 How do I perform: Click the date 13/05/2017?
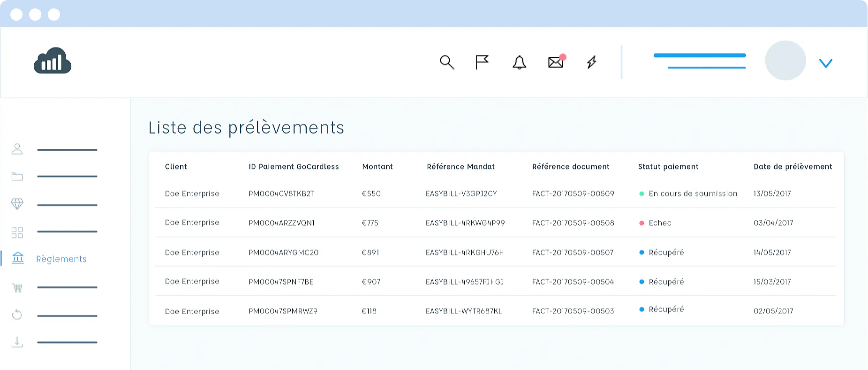point(772,193)
